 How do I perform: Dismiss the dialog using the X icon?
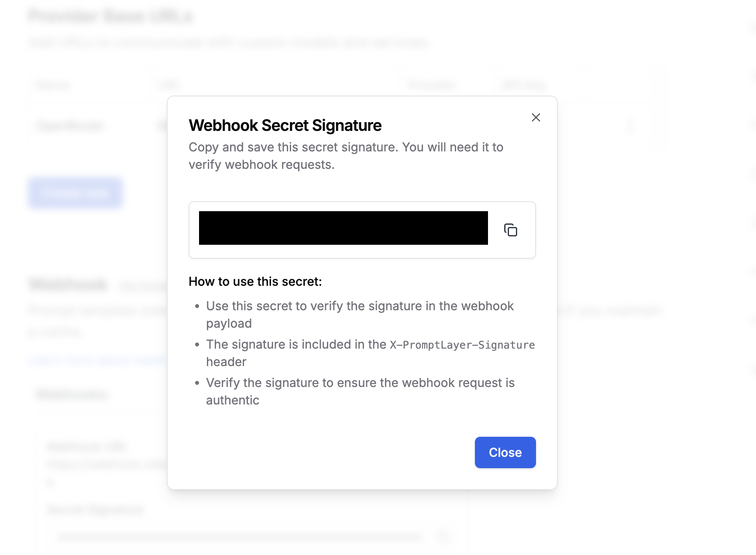(x=536, y=117)
